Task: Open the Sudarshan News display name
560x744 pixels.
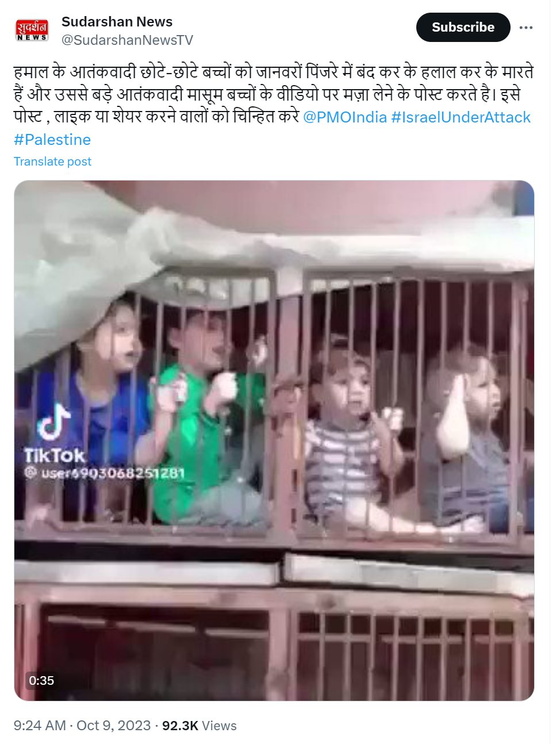Action: pyautogui.click(x=117, y=22)
